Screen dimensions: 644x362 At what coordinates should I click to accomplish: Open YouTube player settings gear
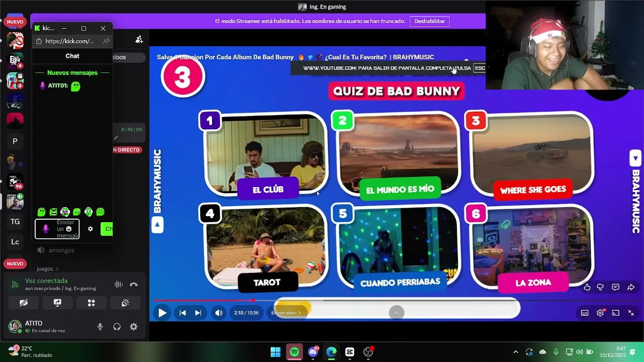tap(600, 313)
